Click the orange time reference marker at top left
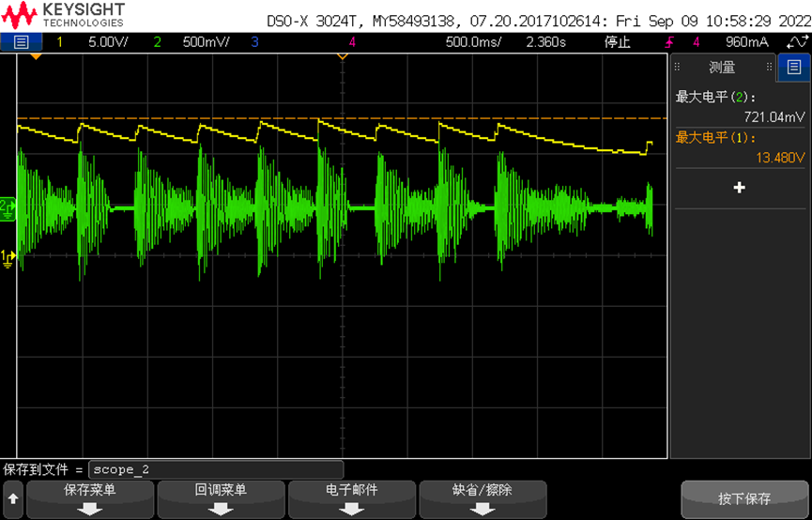This screenshot has width=812, height=520. [36, 56]
